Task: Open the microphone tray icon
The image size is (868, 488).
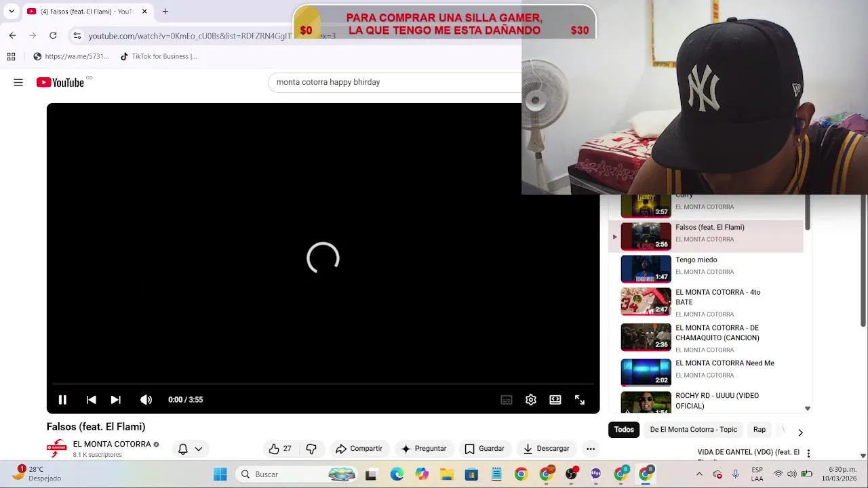Action: coord(735,474)
